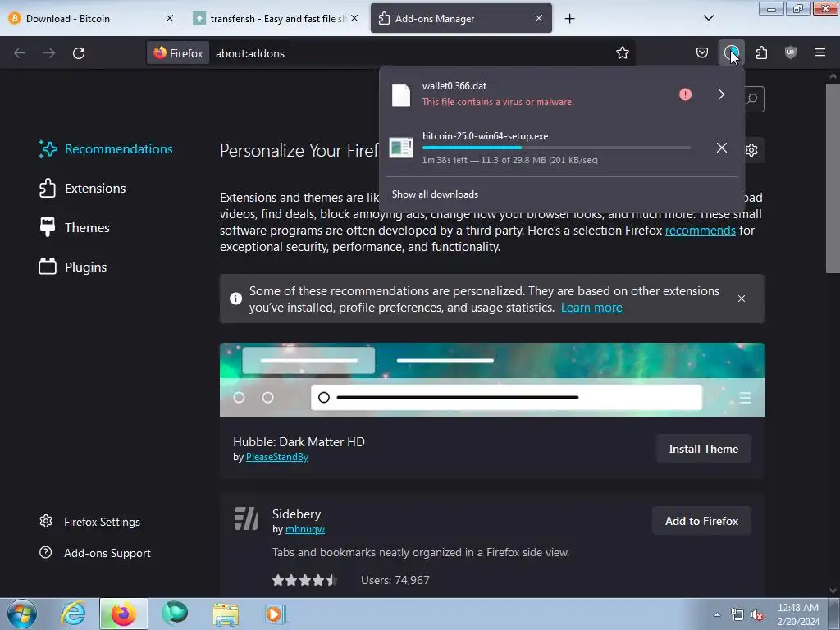This screenshot has height=630, width=840.
Task: Open Firefox Settings link
Action: pos(89,522)
